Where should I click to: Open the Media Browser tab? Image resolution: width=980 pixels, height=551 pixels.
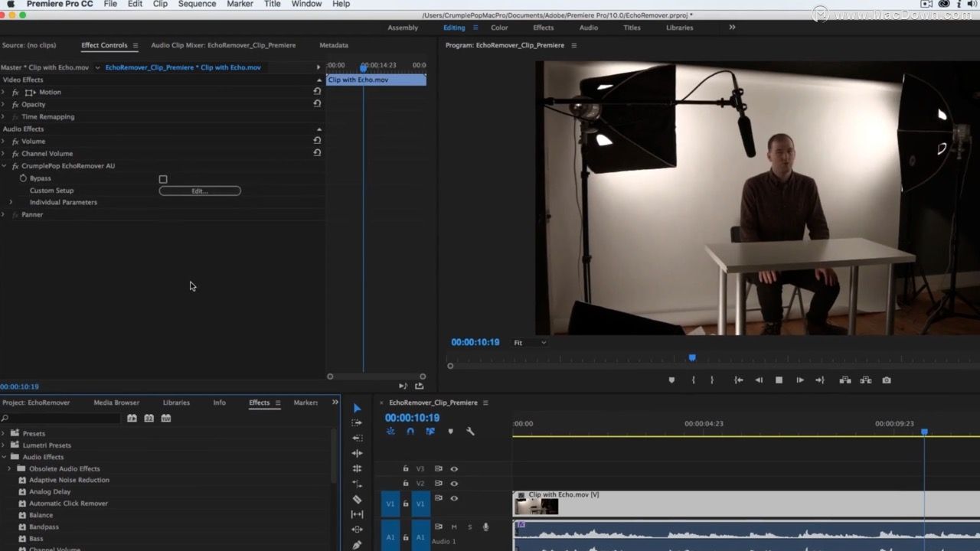(116, 403)
